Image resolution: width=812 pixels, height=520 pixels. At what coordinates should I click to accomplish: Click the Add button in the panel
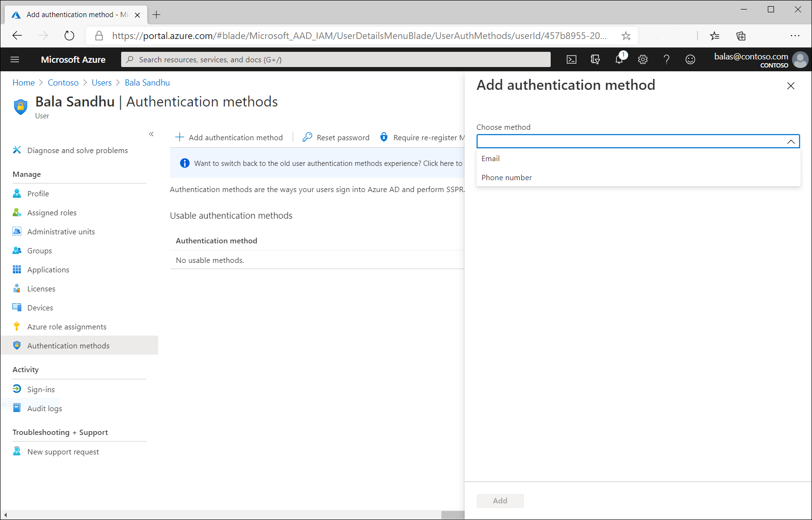click(x=500, y=501)
